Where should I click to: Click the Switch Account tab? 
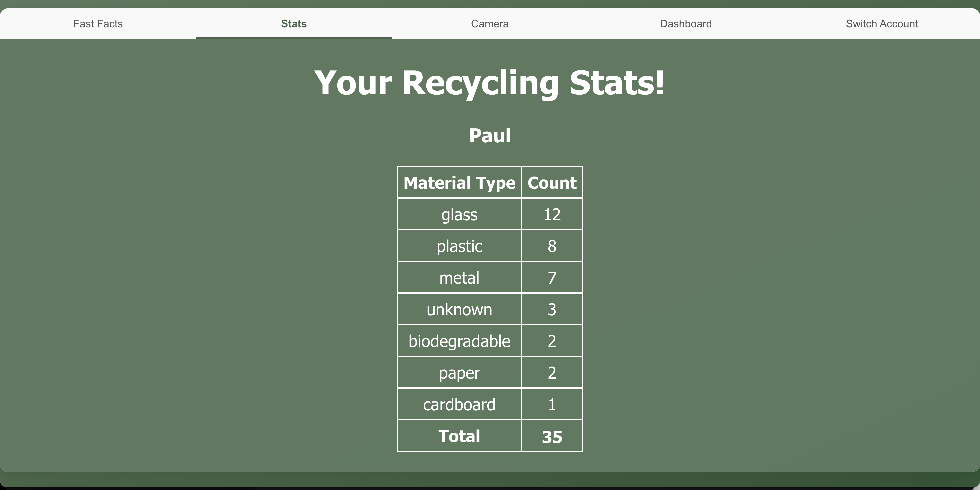(x=881, y=24)
